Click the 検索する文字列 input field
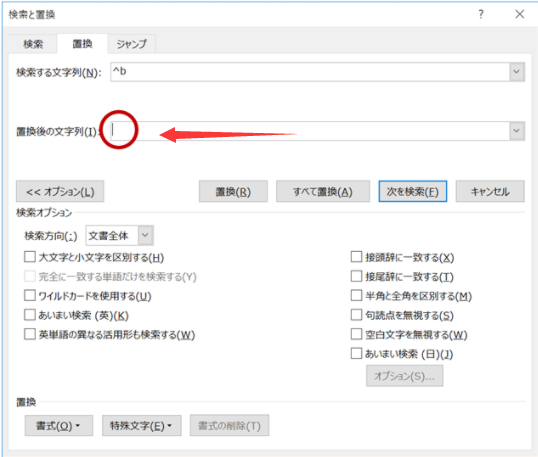 click(x=310, y=72)
